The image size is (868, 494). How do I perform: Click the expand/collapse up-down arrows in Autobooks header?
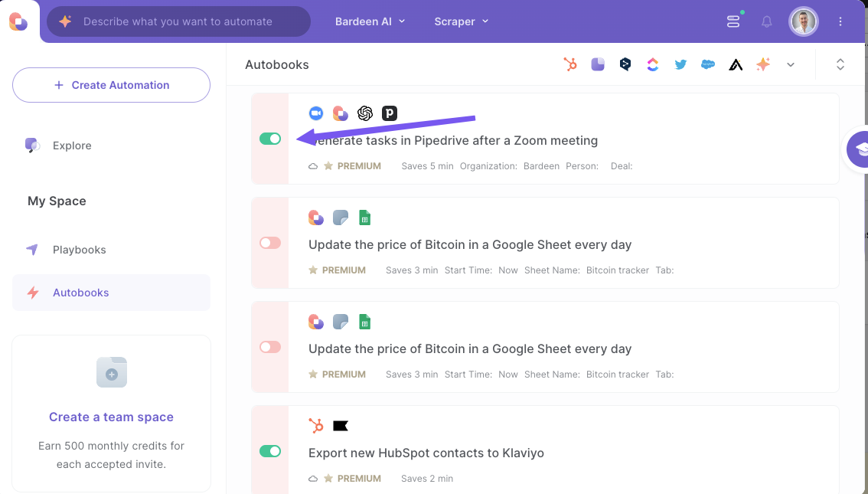tap(840, 64)
